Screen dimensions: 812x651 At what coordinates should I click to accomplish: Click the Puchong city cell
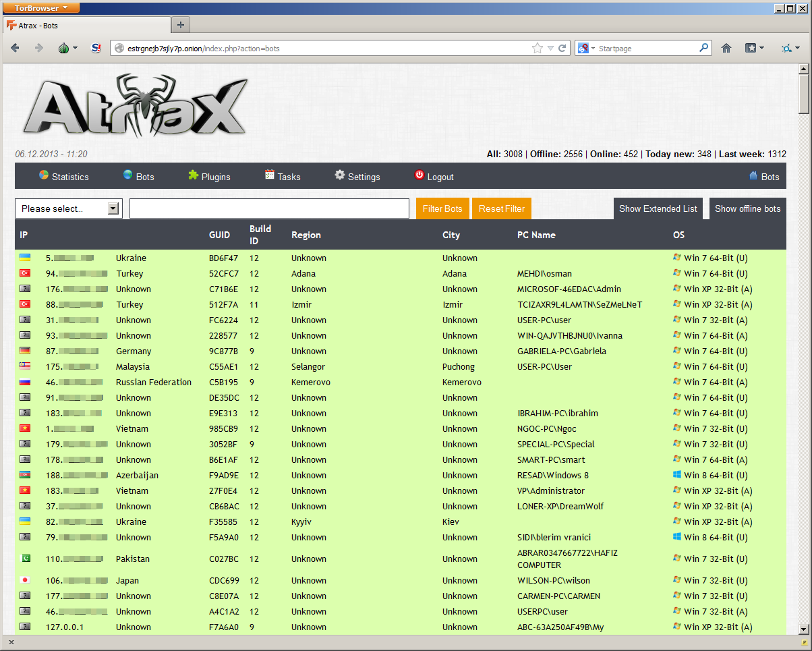459,366
